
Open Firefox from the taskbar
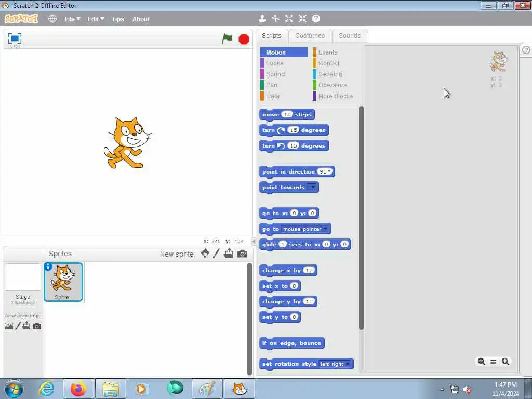pos(78,389)
